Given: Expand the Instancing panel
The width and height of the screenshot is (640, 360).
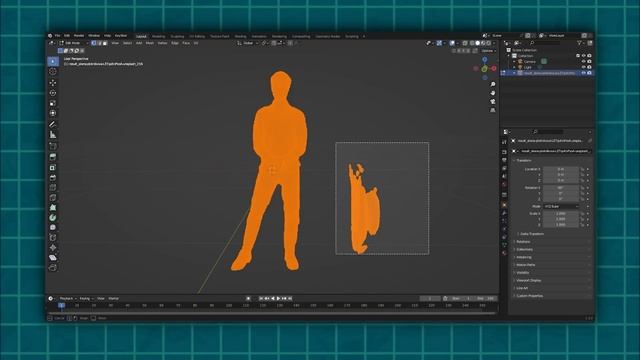Looking at the screenshot, I should (x=524, y=257).
